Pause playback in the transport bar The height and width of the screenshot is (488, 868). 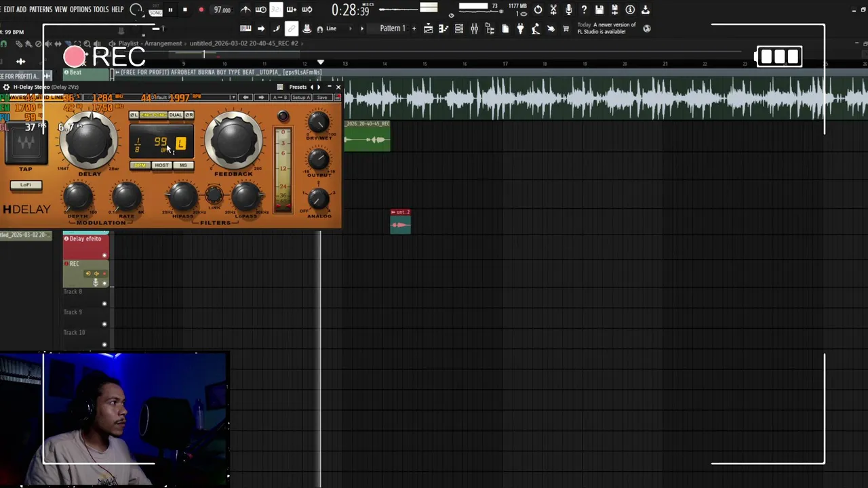click(x=170, y=10)
